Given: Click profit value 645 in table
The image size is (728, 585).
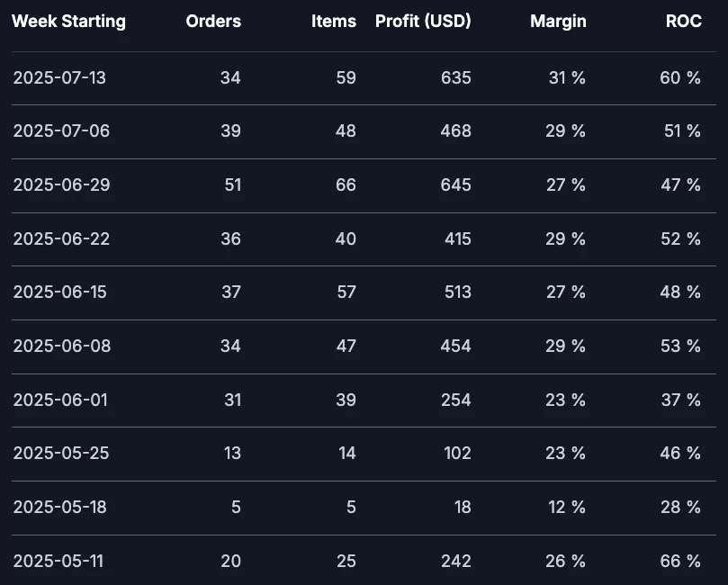Looking at the screenshot, I should (x=455, y=184).
